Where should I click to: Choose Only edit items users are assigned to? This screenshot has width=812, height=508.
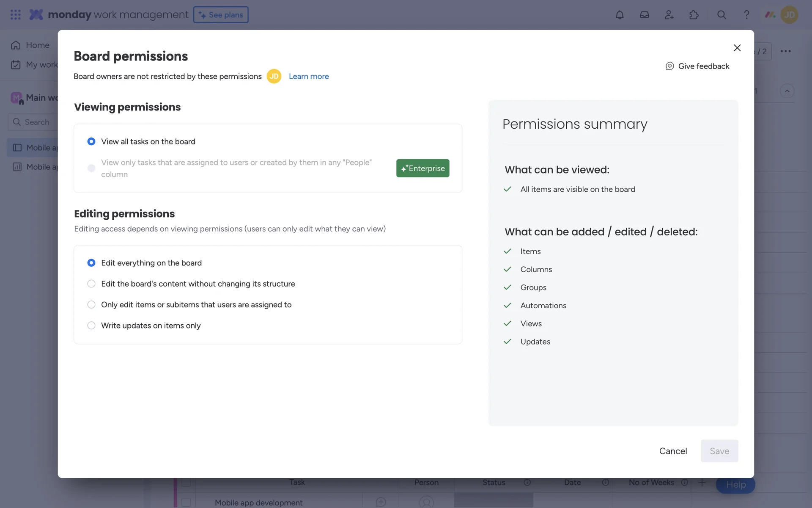91,305
